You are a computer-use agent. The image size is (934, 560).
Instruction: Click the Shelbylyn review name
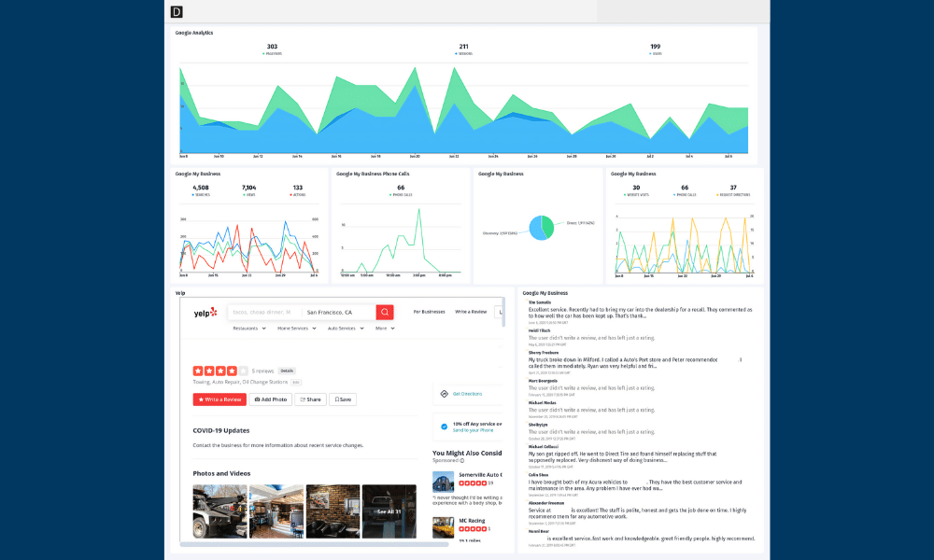pyautogui.click(x=538, y=425)
